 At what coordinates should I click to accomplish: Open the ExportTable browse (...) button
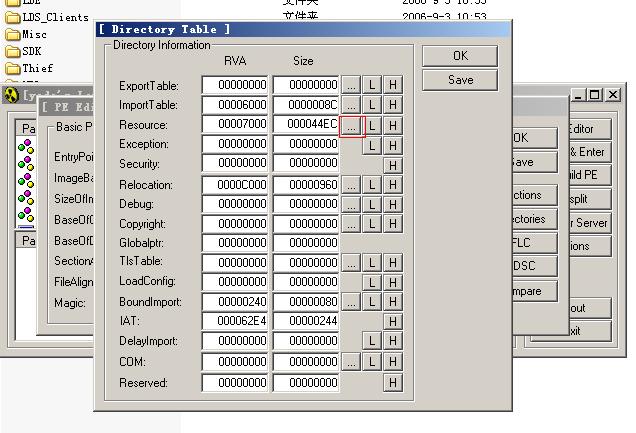351,85
